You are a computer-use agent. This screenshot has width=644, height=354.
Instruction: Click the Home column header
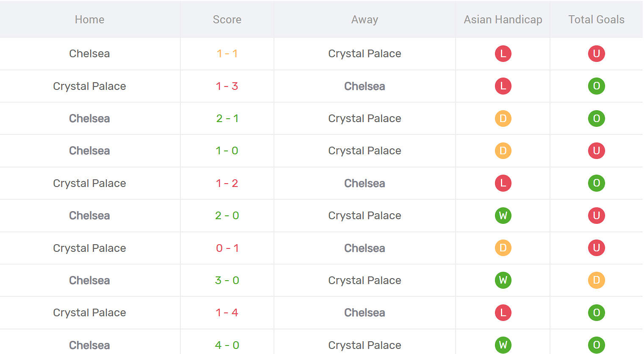point(89,20)
